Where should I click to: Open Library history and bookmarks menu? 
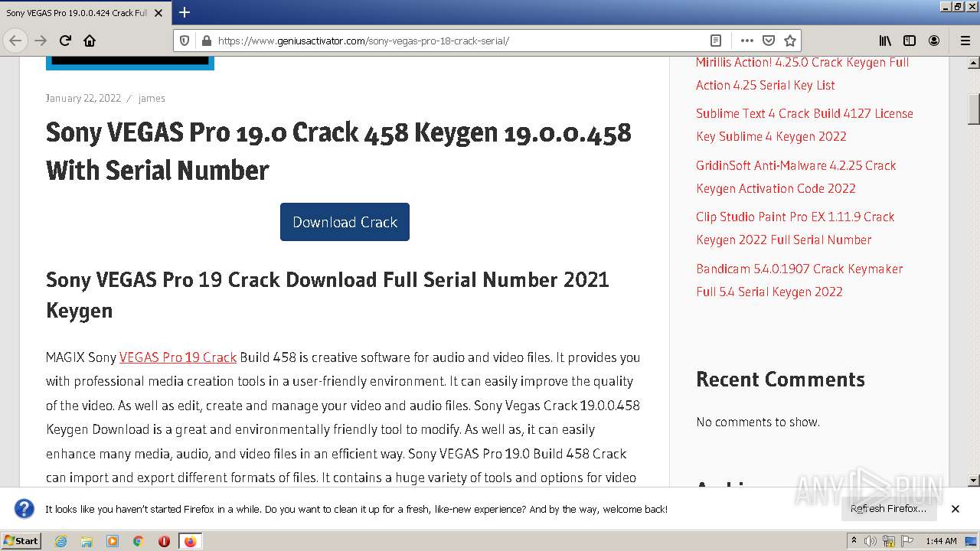pos(885,41)
